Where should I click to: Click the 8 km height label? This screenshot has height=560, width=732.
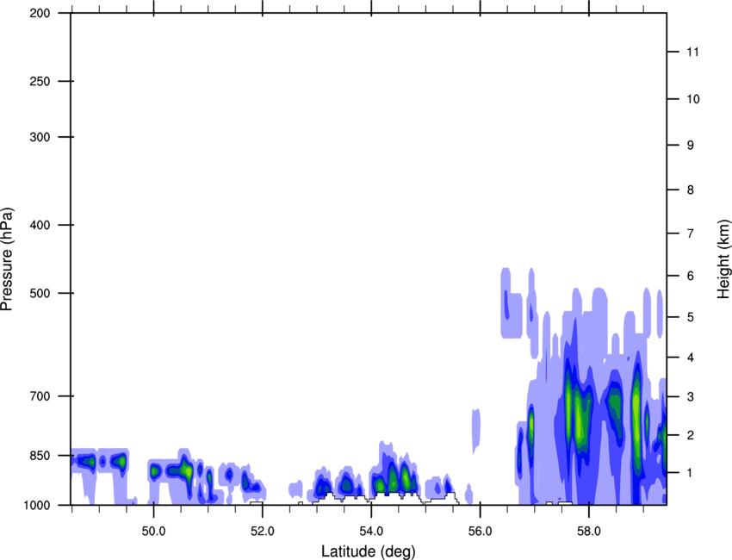pos(690,190)
